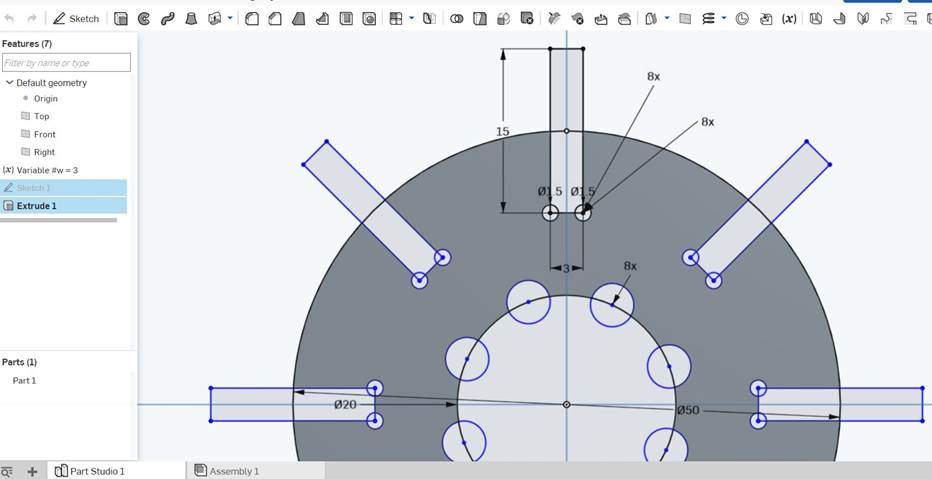Screen dimensions: 932x479
Task: Click the feature list horizontal scrollbar
Action: (x=58, y=220)
